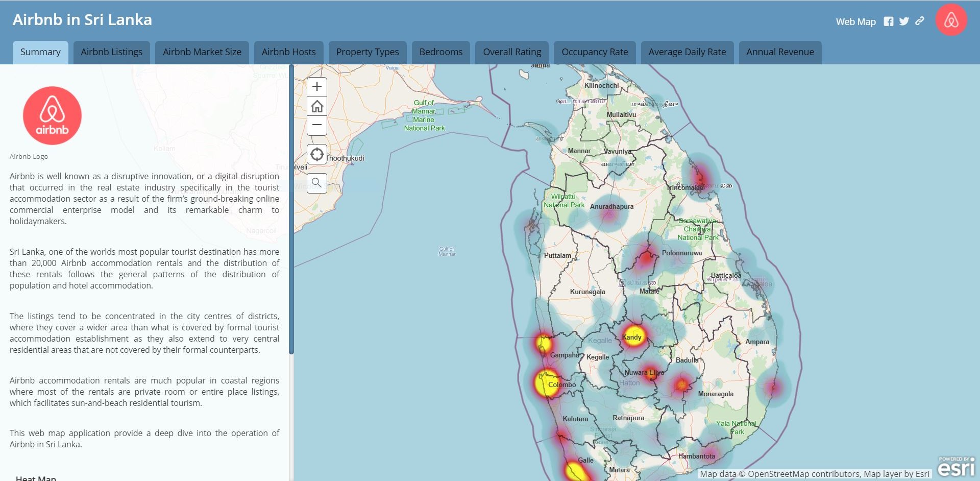Click the large Airbnb logo image
This screenshot has width=980, height=481.
[52, 116]
